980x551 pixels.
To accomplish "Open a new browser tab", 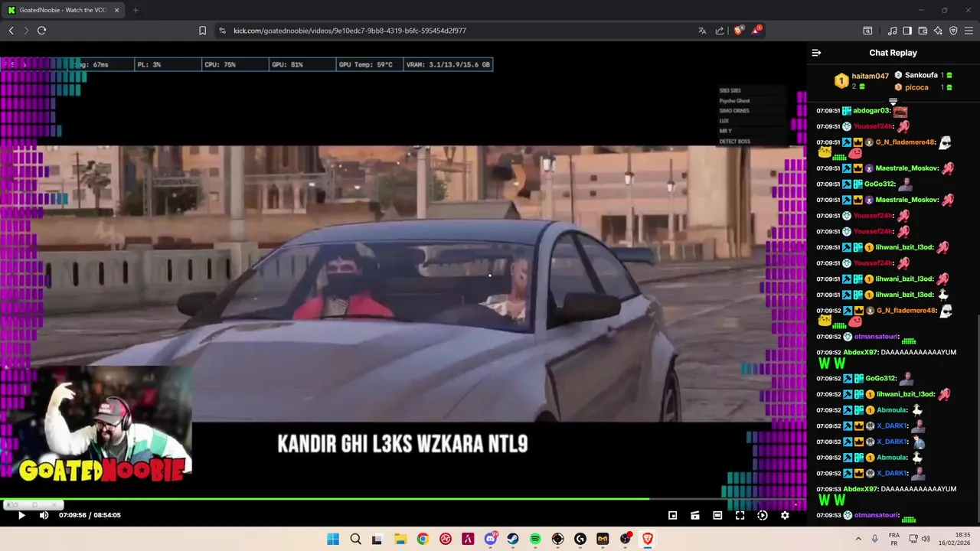I will pyautogui.click(x=136, y=10).
